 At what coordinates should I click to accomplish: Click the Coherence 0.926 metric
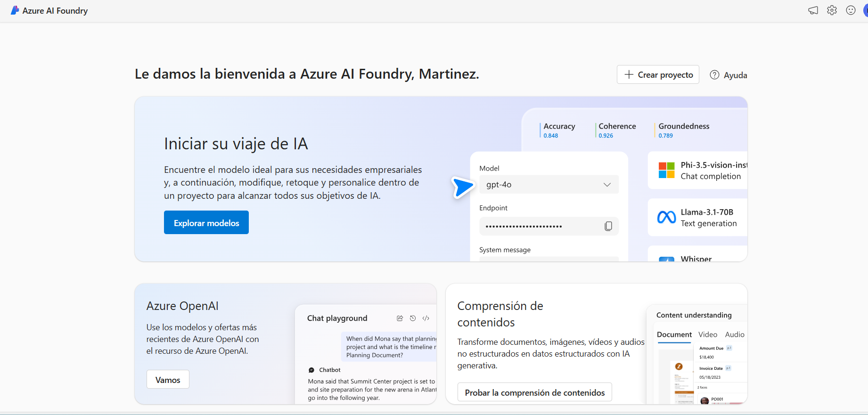pyautogui.click(x=616, y=130)
